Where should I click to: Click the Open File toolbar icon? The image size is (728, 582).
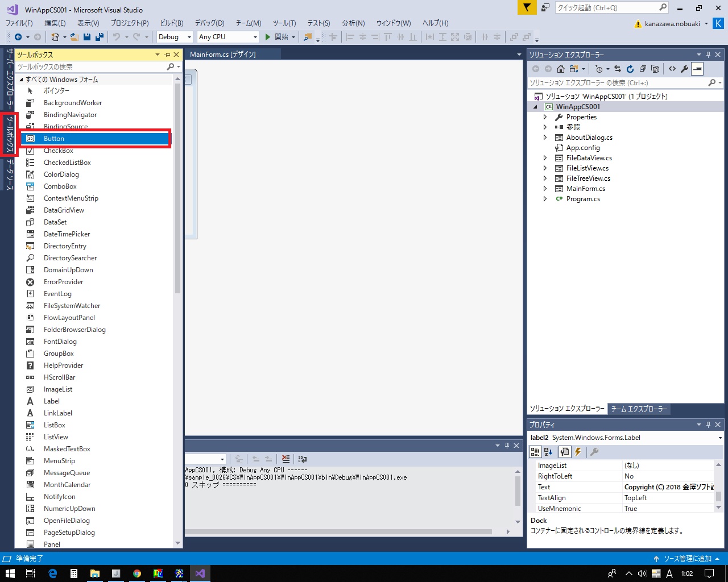click(x=75, y=37)
